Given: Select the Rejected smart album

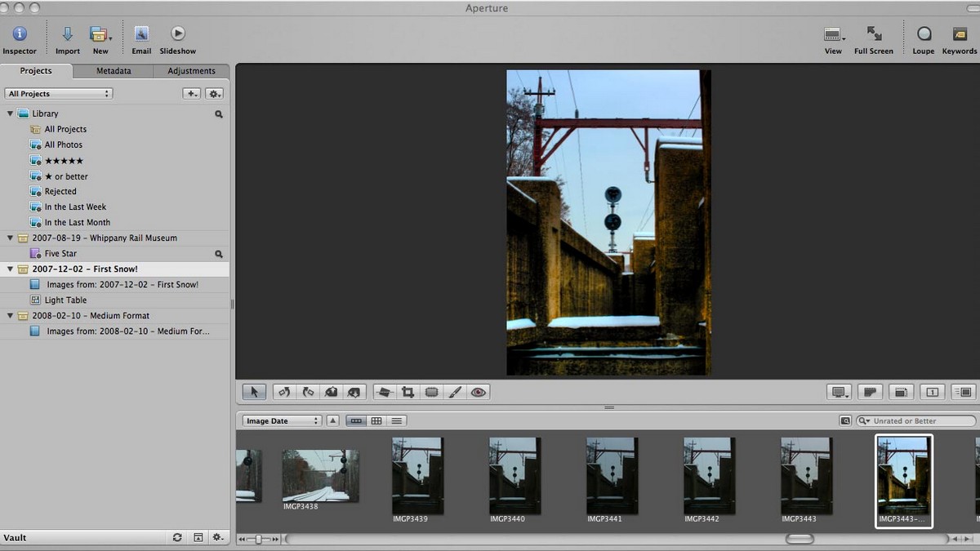Looking at the screenshot, I should (60, 192).
